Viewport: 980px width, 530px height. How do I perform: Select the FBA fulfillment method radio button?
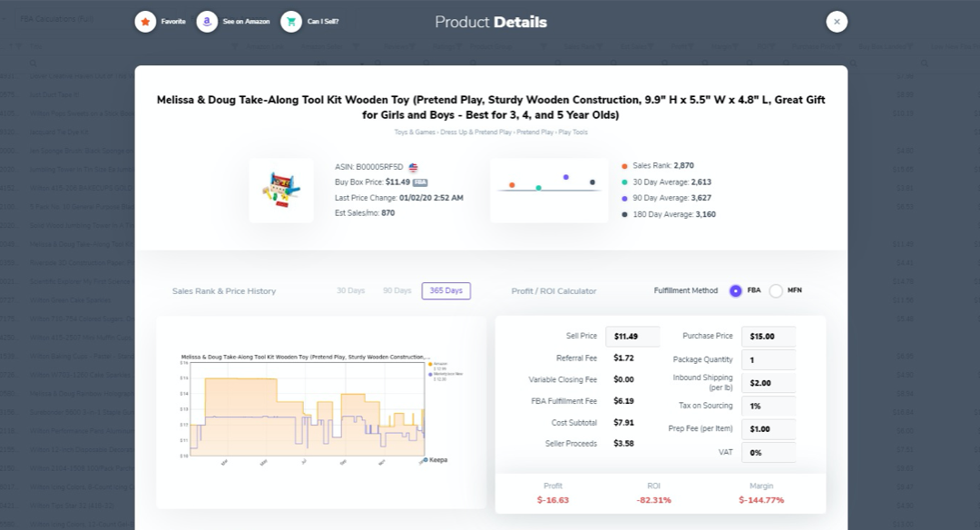pos(736,291)
